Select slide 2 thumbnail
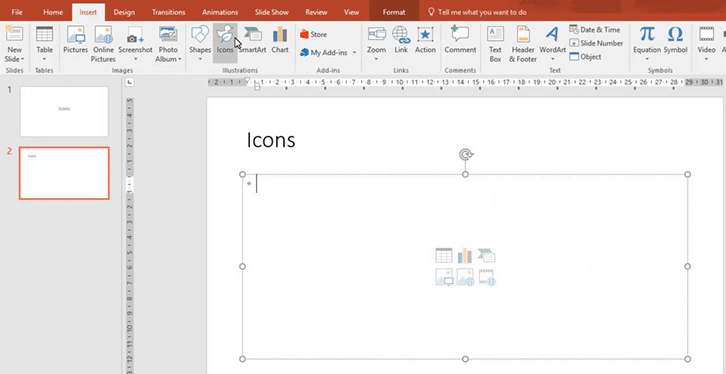This screenshot has height=374, width=726. [x=64, y=173]
